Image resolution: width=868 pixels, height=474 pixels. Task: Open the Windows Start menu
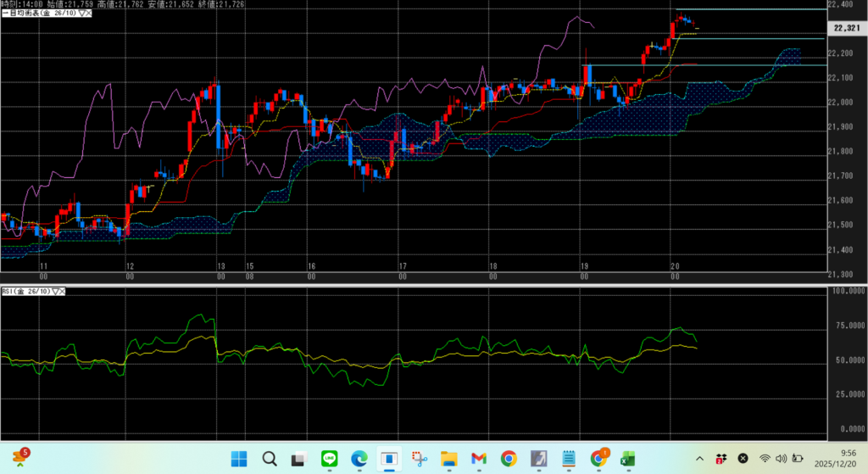(239, 459)
